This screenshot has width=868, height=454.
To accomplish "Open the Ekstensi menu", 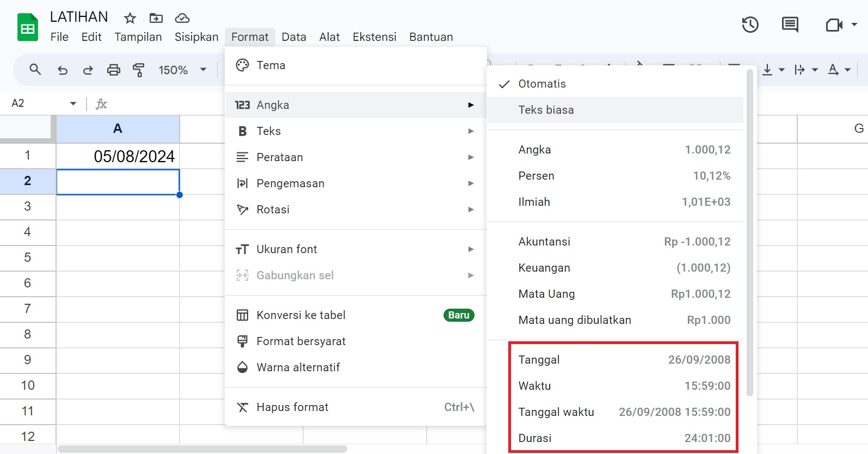I will click(374, 37).
